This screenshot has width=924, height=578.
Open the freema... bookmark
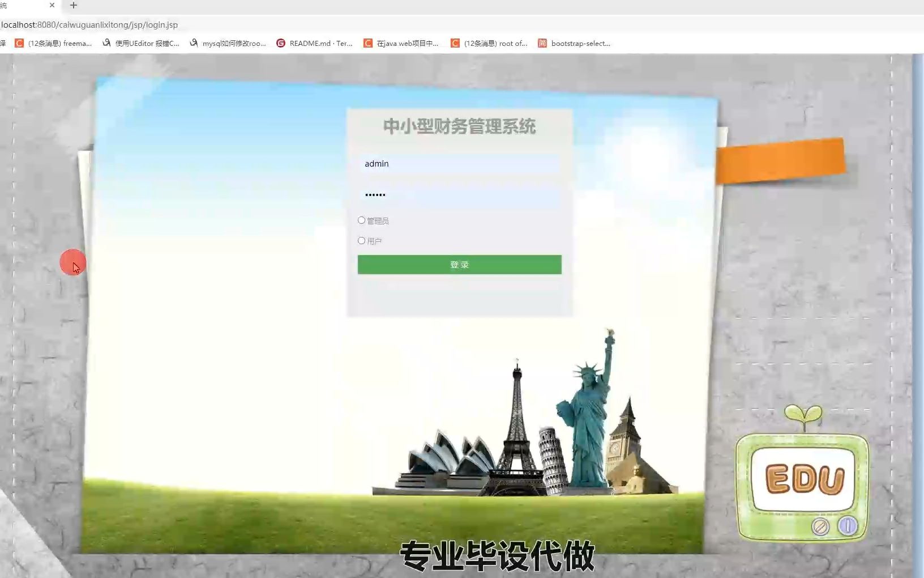(x=53, y=43)
